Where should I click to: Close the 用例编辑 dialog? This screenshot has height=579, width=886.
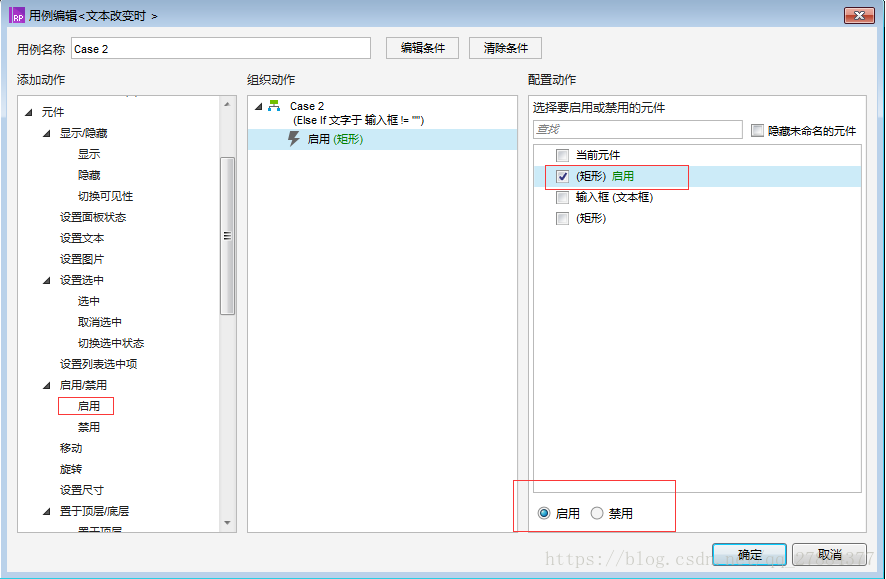[859, 15]
